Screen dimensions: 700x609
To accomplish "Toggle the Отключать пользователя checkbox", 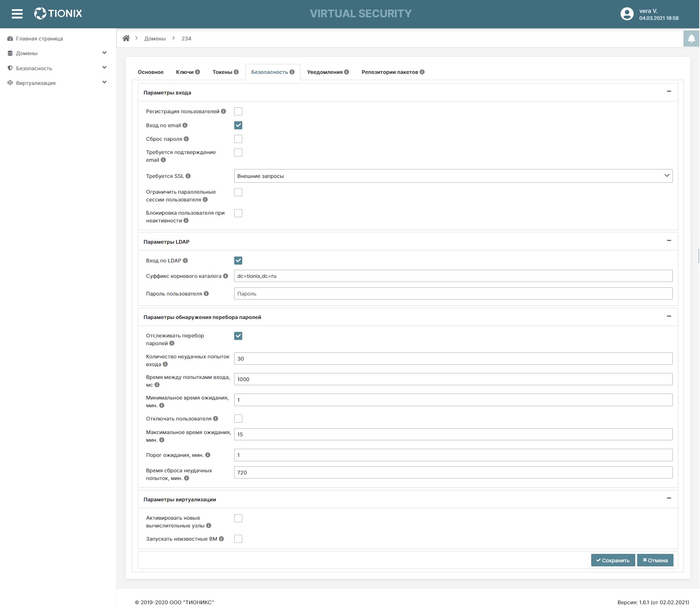I will point(238,419).
